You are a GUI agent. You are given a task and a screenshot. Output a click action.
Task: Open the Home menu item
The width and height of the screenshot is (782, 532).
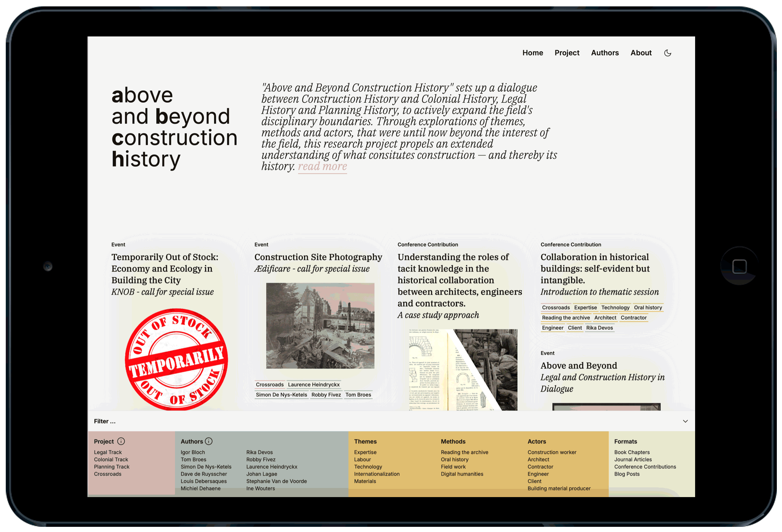[533, 53]
